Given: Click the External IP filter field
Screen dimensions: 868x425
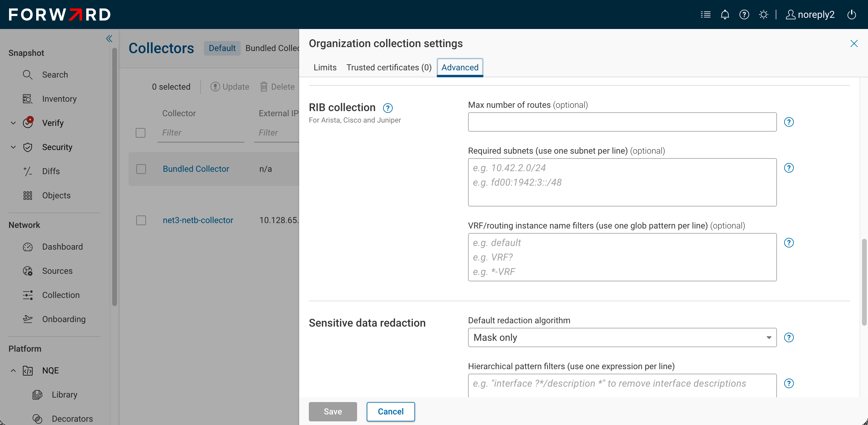Looking at the screenshot, I should (276, 133).
